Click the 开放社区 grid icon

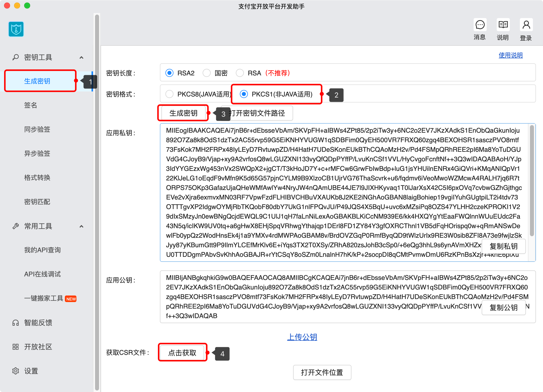(x=16, y=347)
